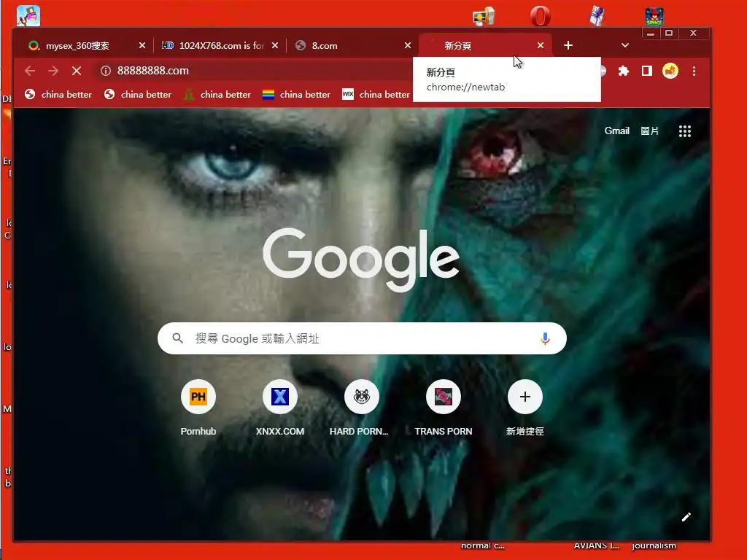Click the search magnifier icon

coord(178,338)
